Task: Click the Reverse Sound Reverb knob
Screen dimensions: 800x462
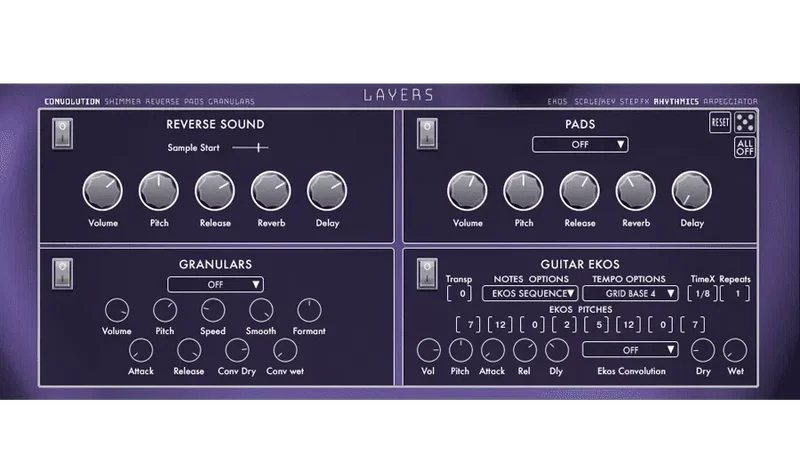Action: 271,191
